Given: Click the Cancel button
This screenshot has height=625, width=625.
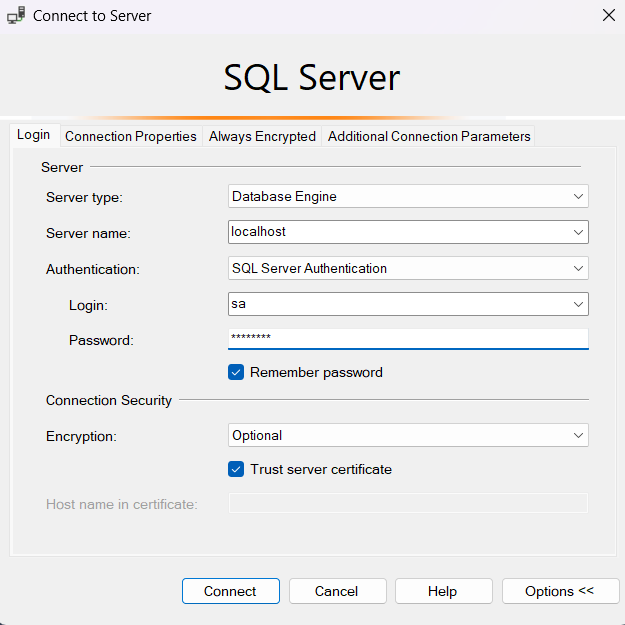Looking at the screenshot, I should click(338, 591).
